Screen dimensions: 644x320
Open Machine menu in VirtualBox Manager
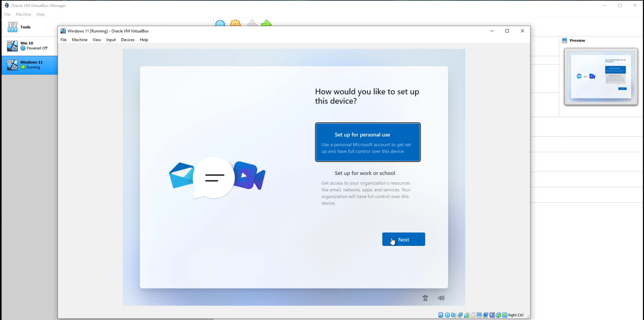pos(23,14)
